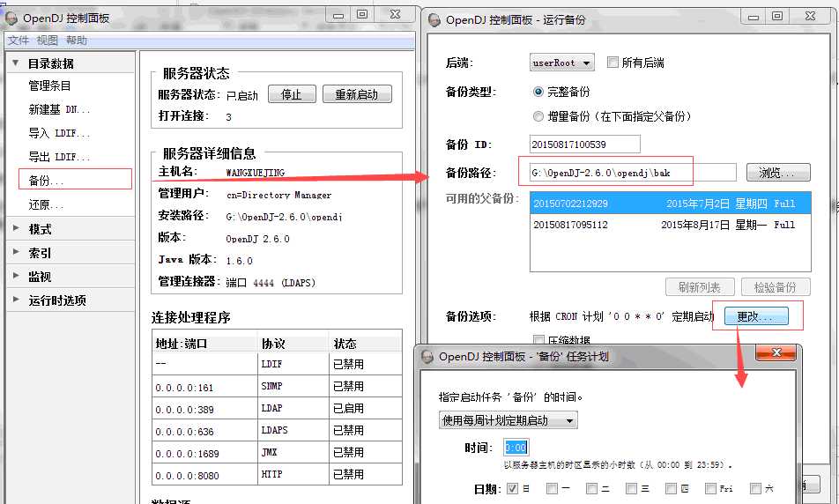Click the 备份路径 input field

tap(633, 173)
